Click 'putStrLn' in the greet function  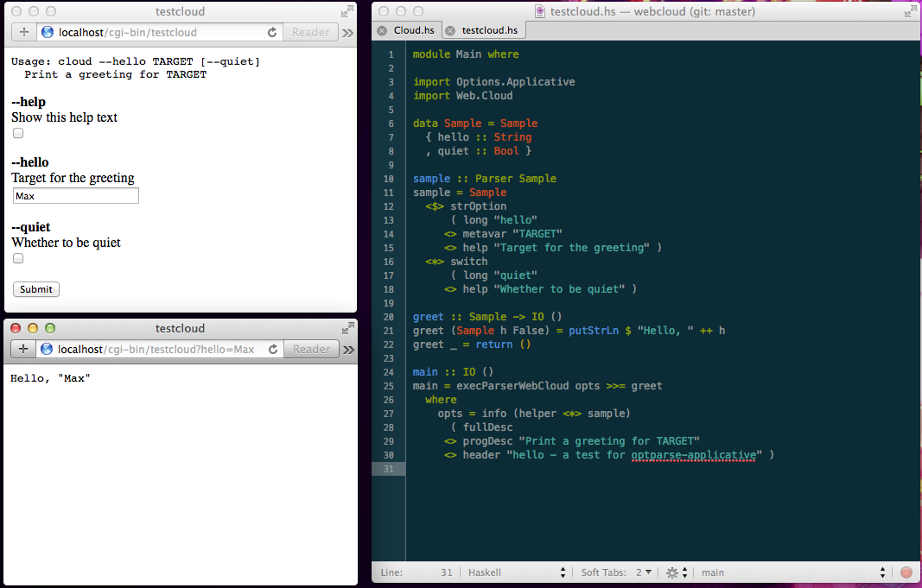point(594,331)
